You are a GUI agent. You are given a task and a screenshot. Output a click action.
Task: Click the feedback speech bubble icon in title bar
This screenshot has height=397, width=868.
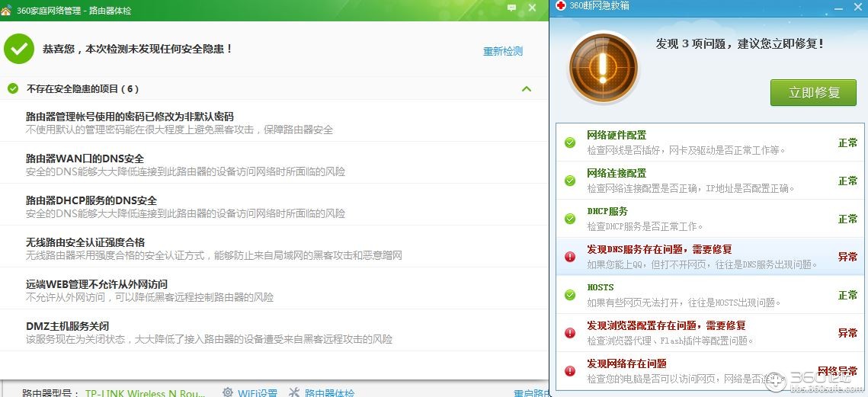[511, 8]
